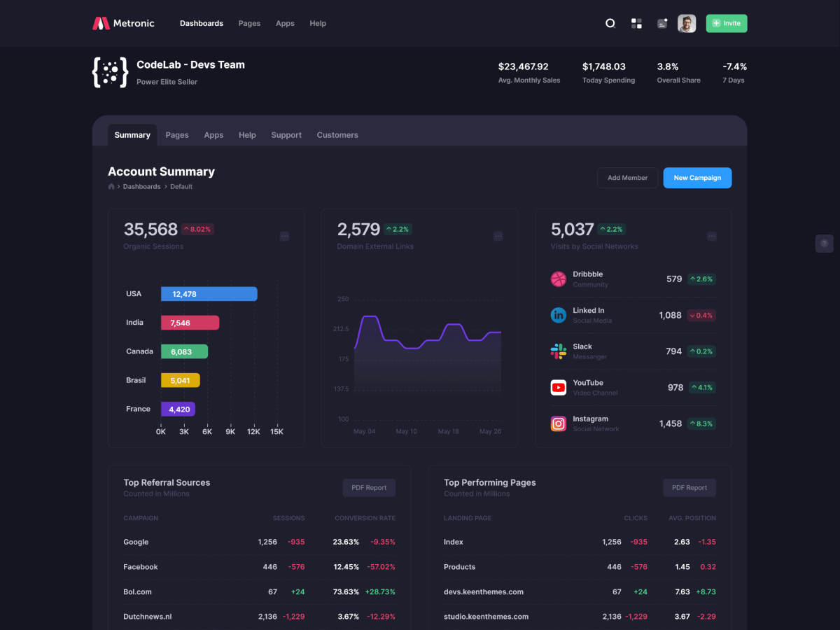Click the search icon in top header
The width and height of the screenshot is (840, 630).
coord(610,24)
